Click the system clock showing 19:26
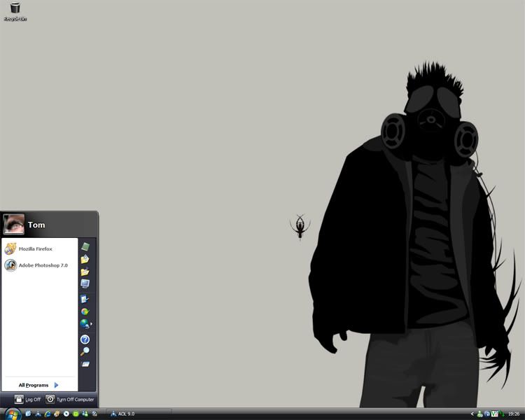The image size is (525, 420). [514, 414]
